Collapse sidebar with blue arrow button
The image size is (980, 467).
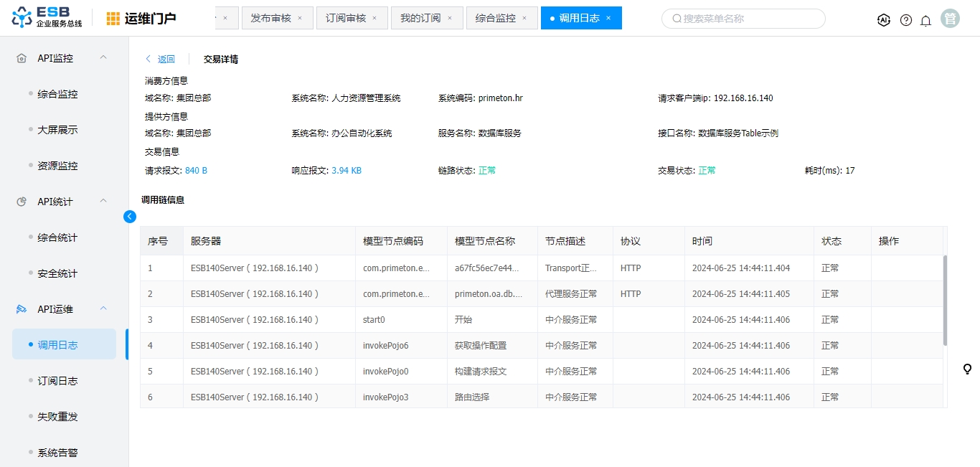[130, 216]
